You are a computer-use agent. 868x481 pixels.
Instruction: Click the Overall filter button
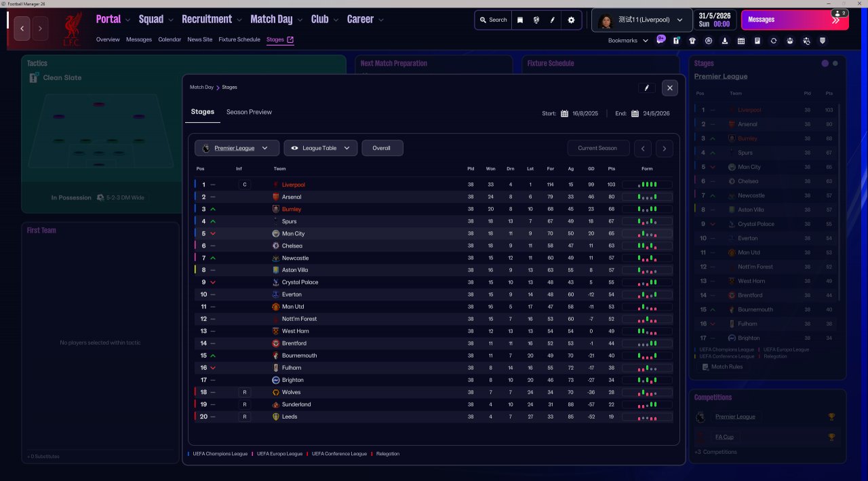click(x=382, y=148)
